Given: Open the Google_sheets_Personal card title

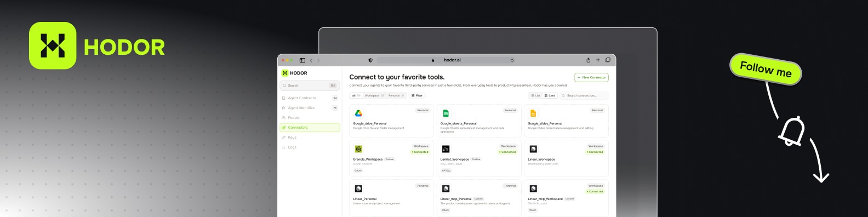Looking at the screenshot, I should coord(459,123).
